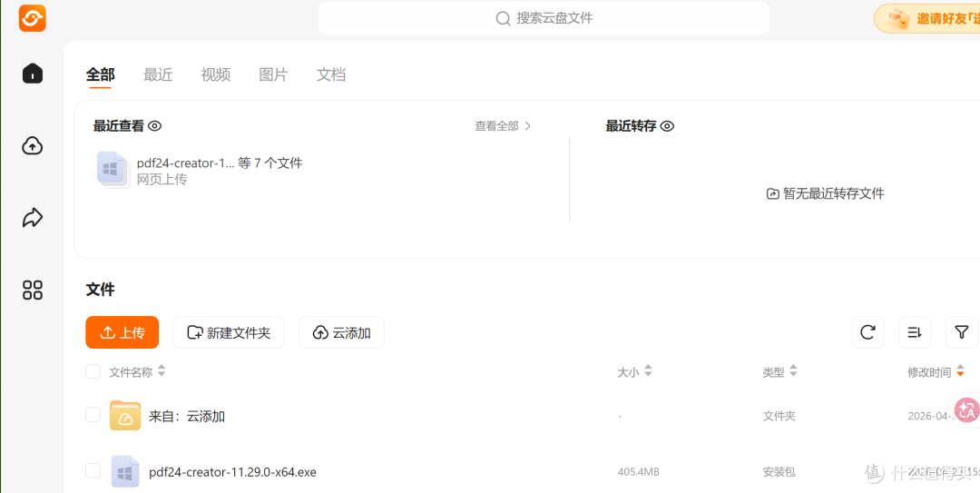Switch to the 图片 tab
The width and height of the screenshot is (980, 493).
pyautogui.click(x=274, y=75)
